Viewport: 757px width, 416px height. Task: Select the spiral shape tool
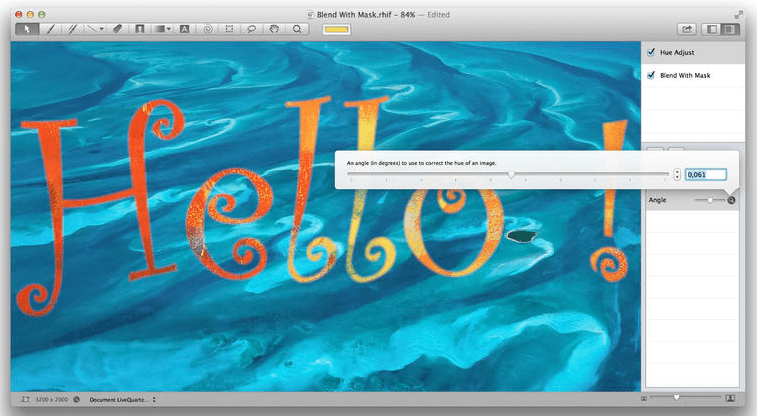[207, 29]
